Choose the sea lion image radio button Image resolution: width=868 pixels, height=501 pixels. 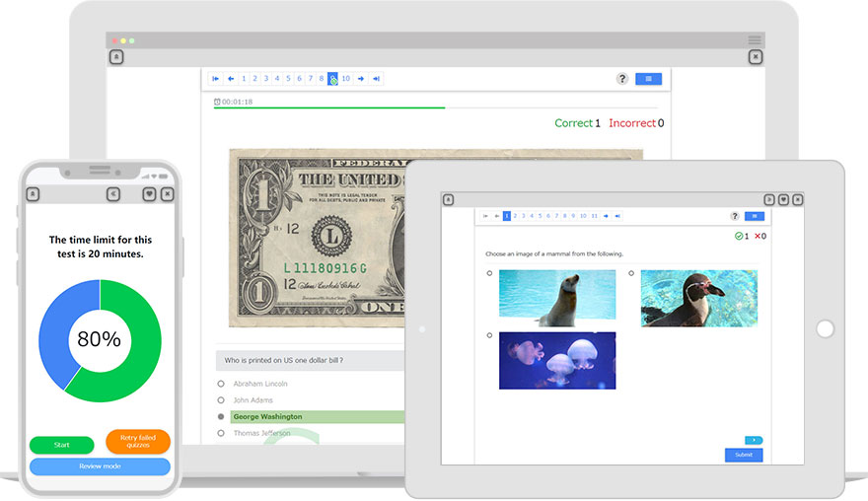tap(489, 273)
